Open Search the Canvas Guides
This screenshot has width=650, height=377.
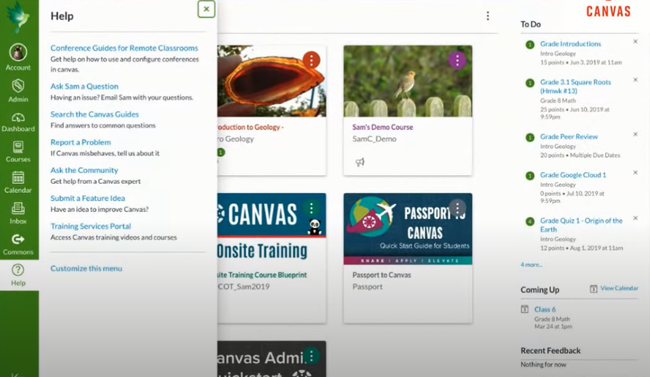tap(95, 114)
